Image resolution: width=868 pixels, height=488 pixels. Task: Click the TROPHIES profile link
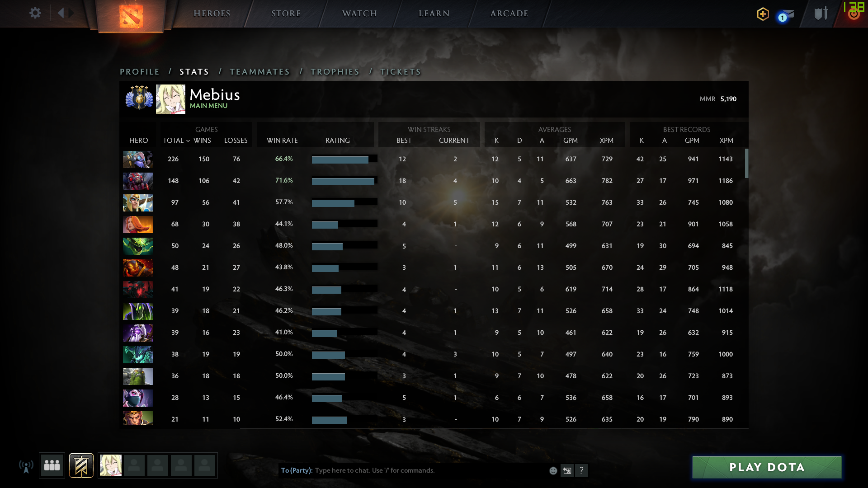coord(335,72)
